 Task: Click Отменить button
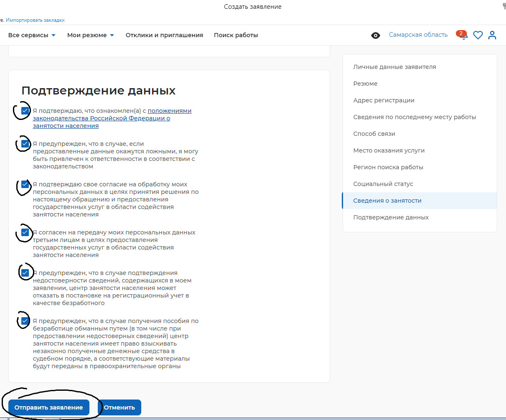click(x=120, y=407)
